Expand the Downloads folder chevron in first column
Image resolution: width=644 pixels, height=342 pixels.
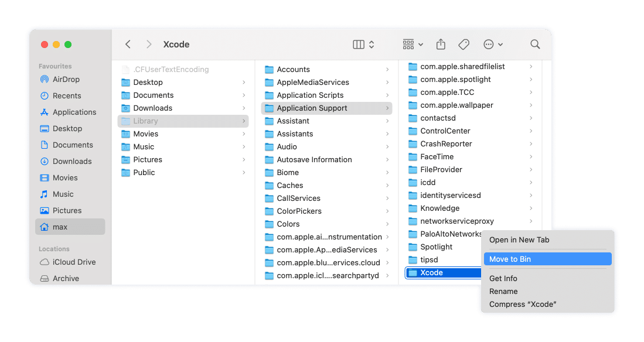pyautogui.click(x=244, y=108)
